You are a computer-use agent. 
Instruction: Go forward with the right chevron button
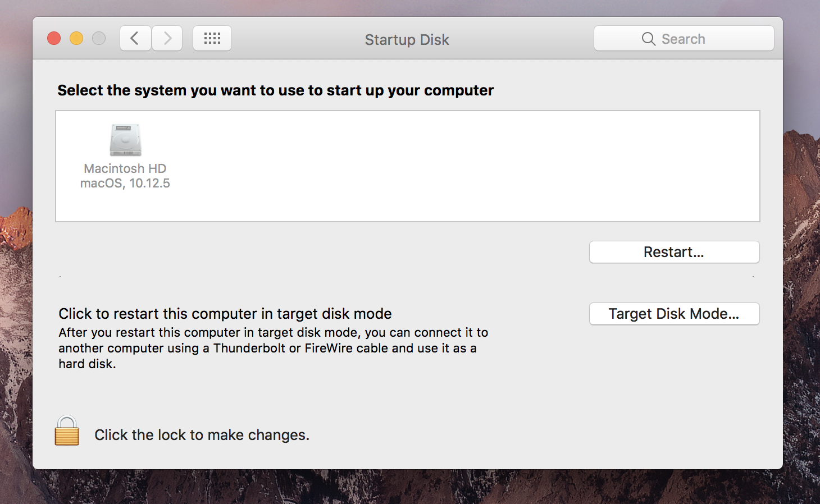[x=167, y=38]
